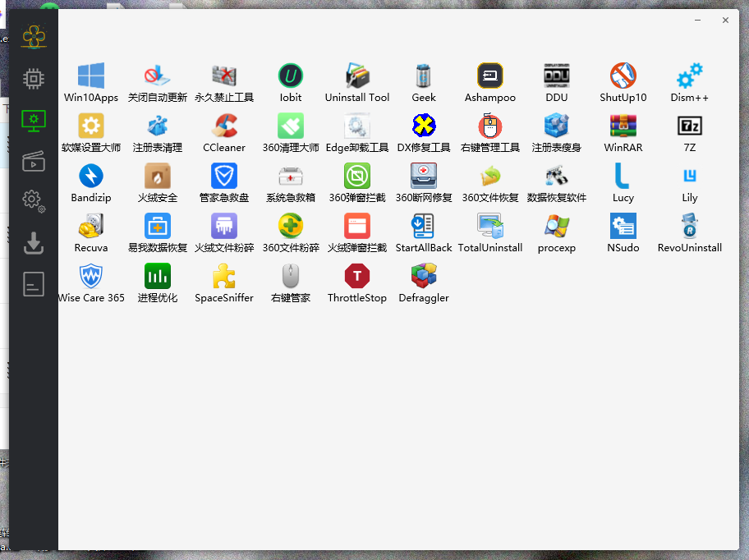Viewport: 749px width, 560px height.
Task: Open SpaceSniffer puzzle-piece icon
Action: point(224,277)
